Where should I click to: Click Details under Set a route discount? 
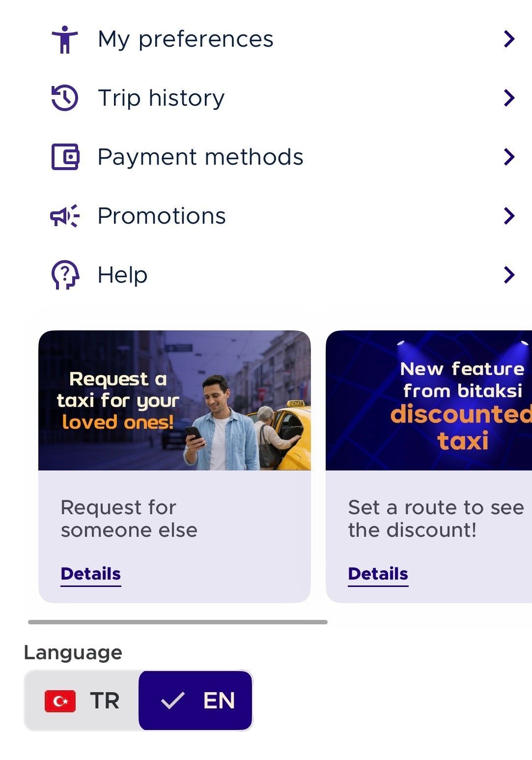378,574
